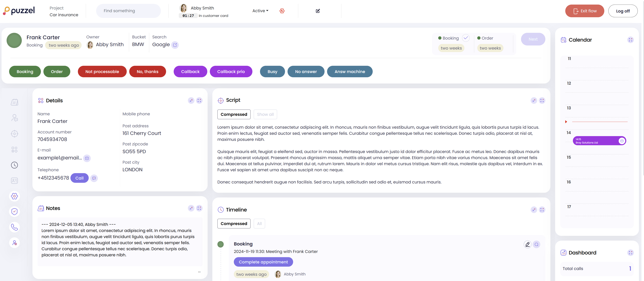Collapse the Details panel
Image resolution: width=644 pixels, height=281 pixels.
point(191,100)
